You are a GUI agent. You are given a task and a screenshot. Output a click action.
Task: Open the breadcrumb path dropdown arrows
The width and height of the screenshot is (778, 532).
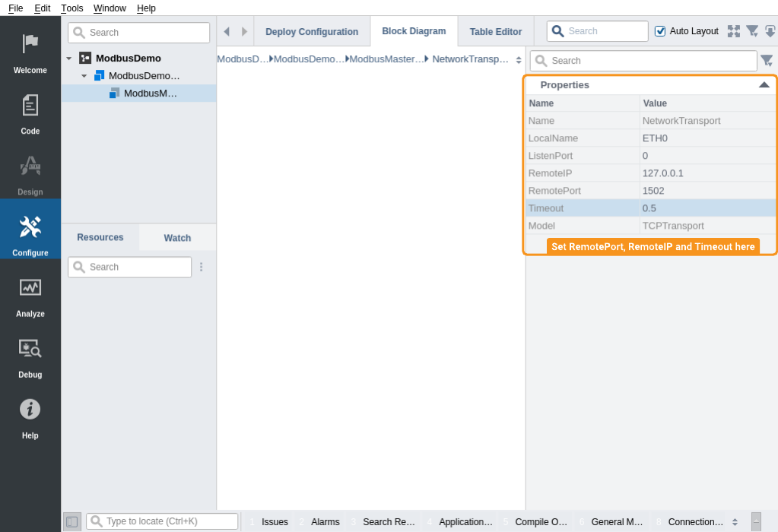click(x=519, y=59)
